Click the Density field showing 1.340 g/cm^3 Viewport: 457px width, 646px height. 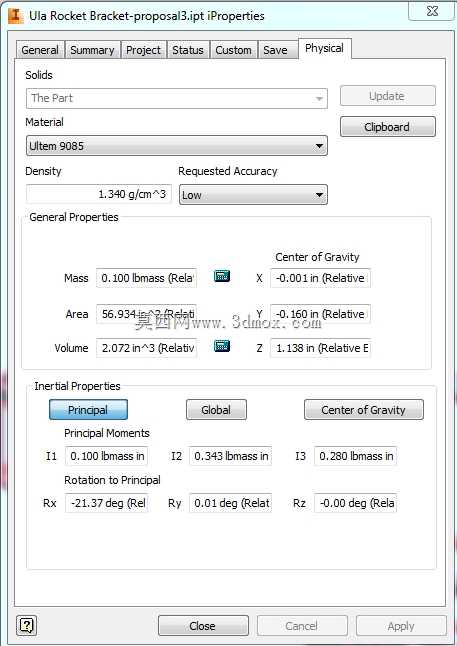point(98,194)
